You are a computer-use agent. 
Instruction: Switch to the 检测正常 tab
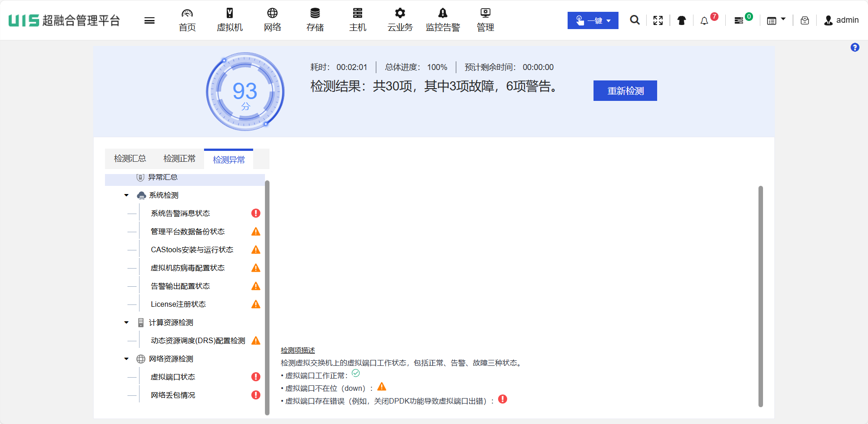[x=180, y=159]
